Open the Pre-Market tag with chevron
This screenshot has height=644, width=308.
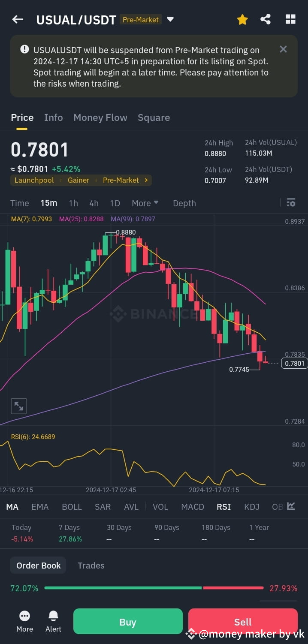tap(125, 180)
